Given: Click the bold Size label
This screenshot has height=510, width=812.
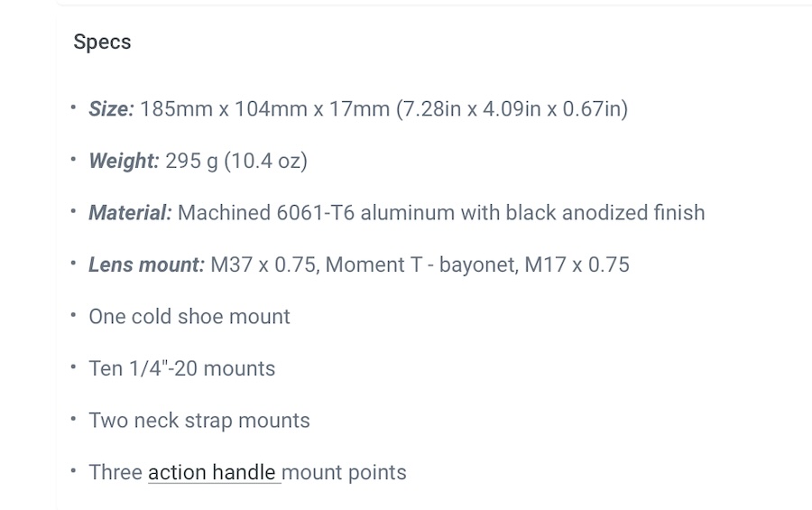Looking at the screenshot, I should point(111,109).
